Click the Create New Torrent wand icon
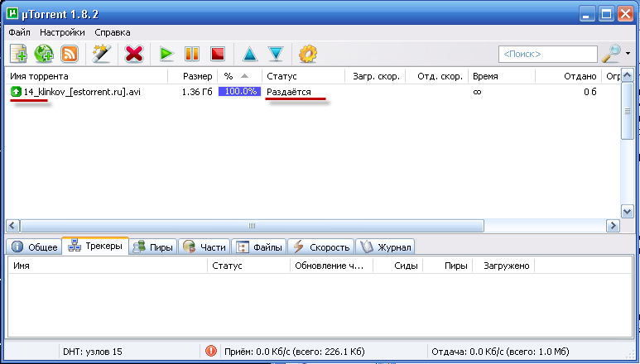 pyautogui.click(x=102, y=54)
